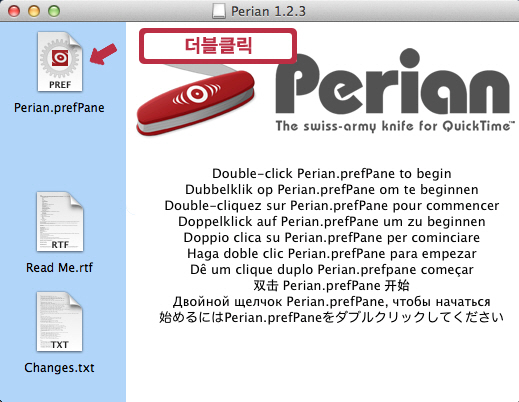Click the Perian.prefPane filename label

(x=59, y=108)
